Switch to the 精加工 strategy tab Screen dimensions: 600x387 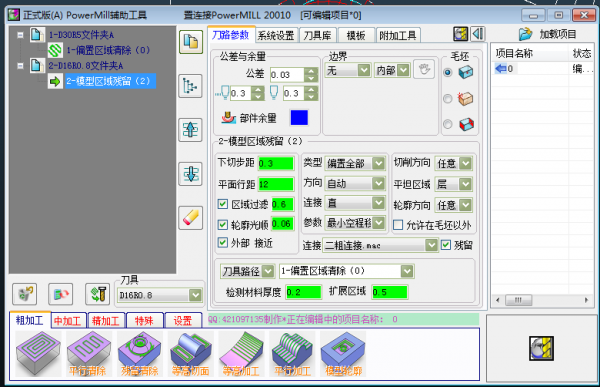coord(106,321)
